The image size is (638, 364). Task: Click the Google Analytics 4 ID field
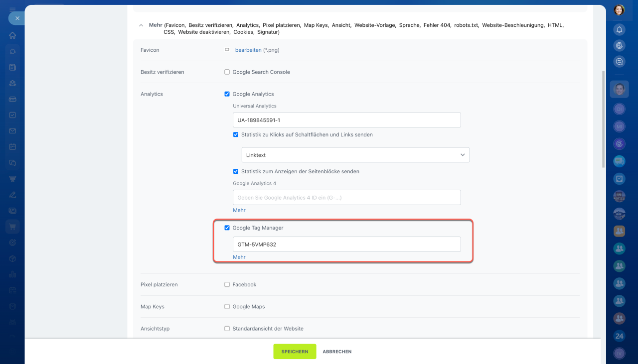coord(347,197)
